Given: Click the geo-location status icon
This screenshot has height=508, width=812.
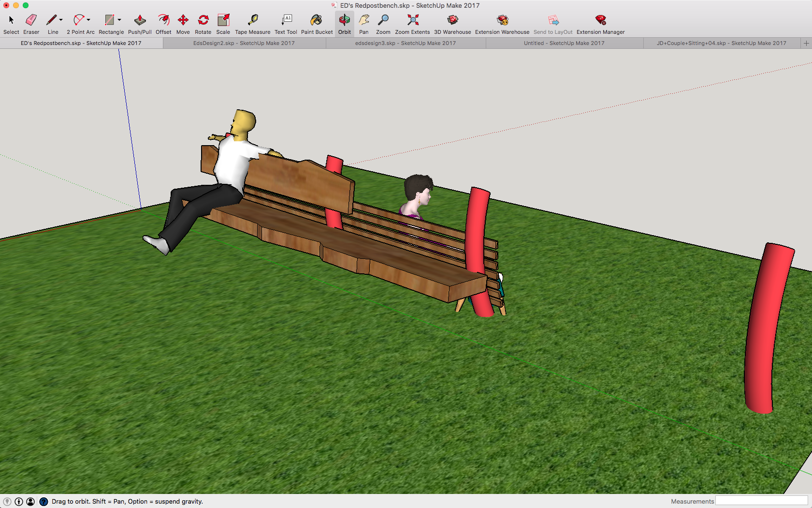Looking at the screenshot, I should coord(7,502).
